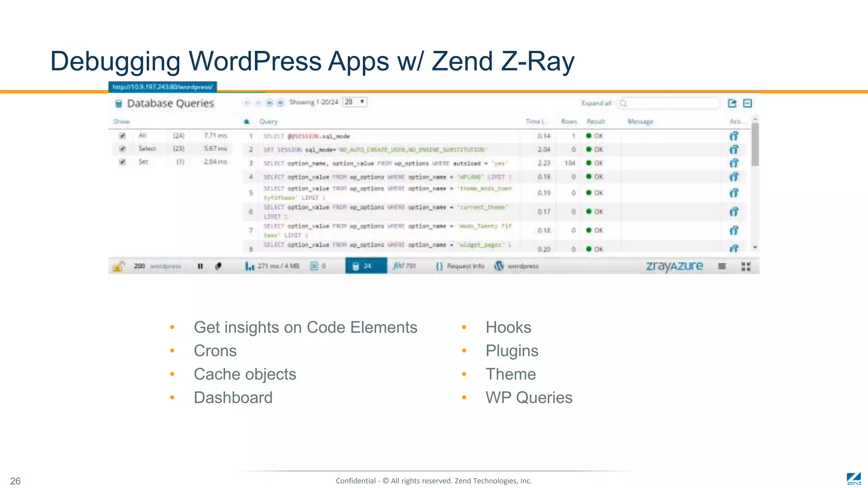The image size is (868, 488).
Task: Open the rows-per-page dropdown showing 20
Action: tap(354, 102)
